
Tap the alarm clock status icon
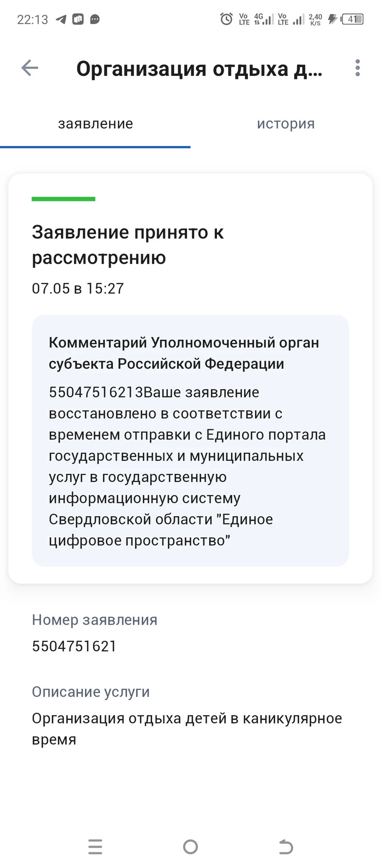click(x=226, y=19)
